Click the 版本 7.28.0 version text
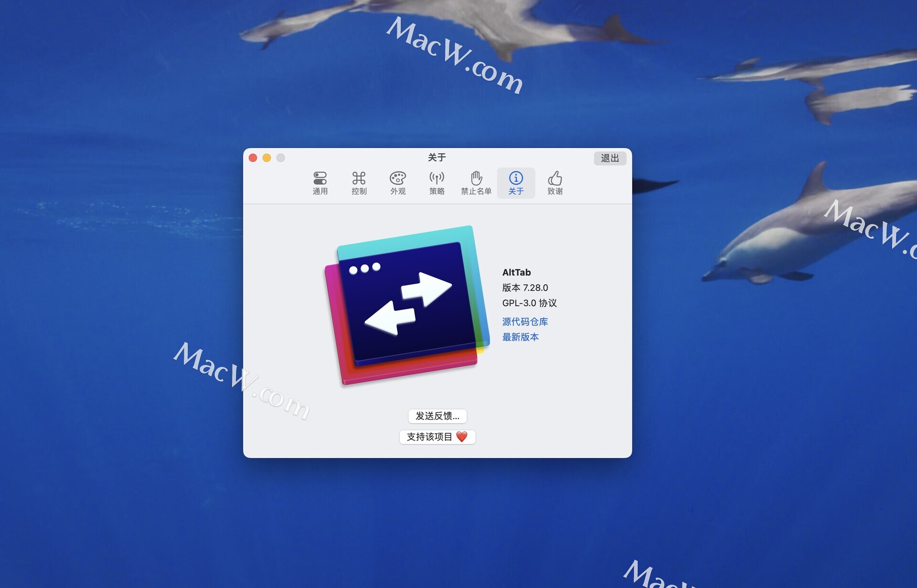This screenshot has width=917, height=588. [525, 288]
